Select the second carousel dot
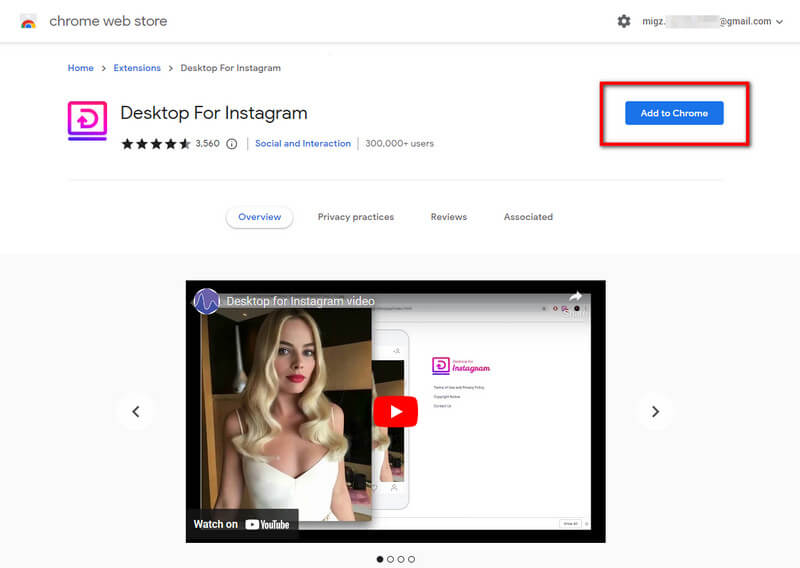The image size is (800, 568). tap(390, 559)
